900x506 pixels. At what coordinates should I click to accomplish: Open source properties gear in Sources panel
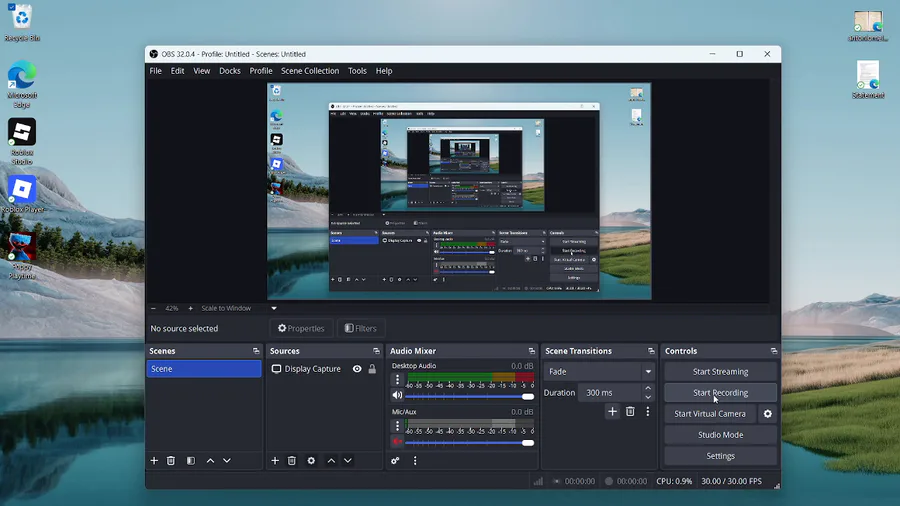(311, 461)
